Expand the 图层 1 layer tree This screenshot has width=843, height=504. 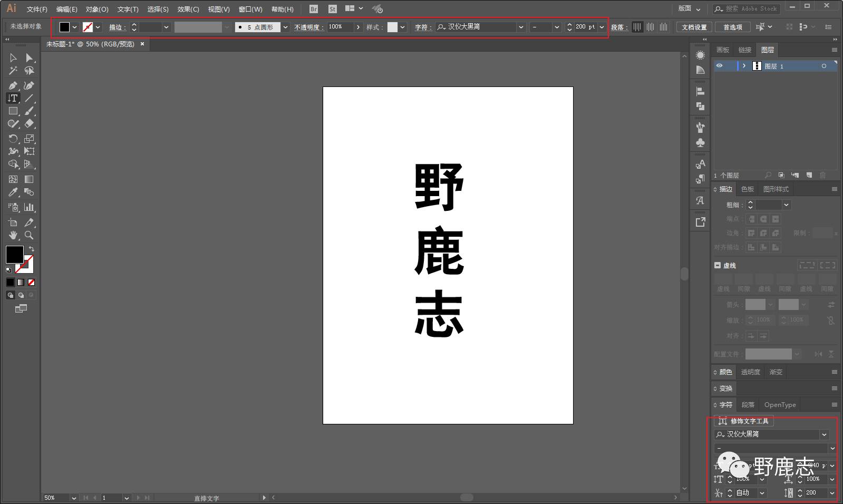[744, 66]
